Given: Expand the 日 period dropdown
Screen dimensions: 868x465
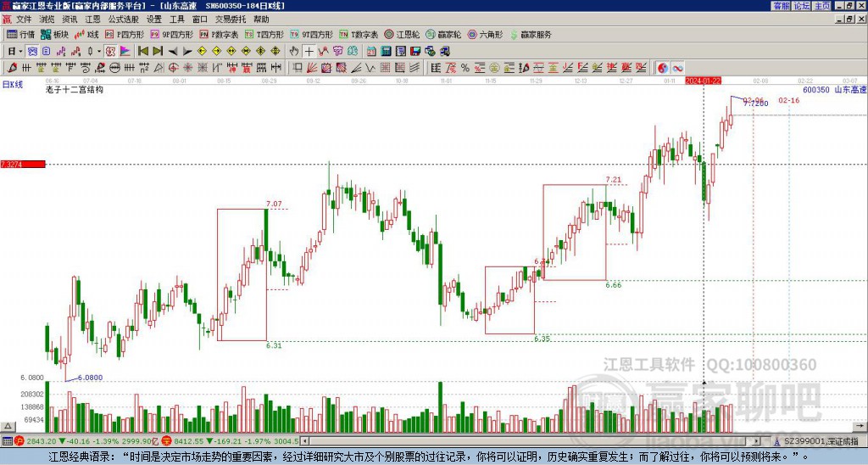Looking at the screenshot, I should 20,52.
